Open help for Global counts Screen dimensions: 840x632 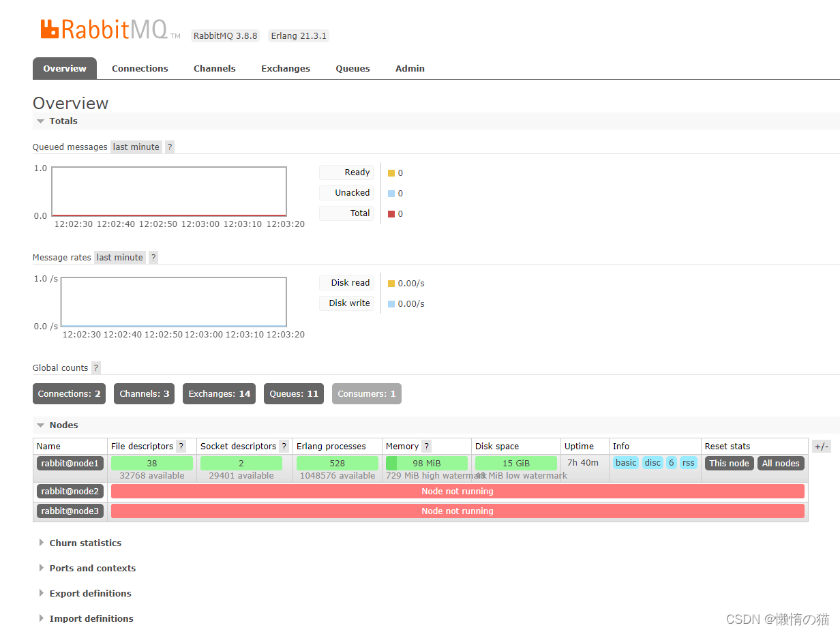(x=96, y=367)
